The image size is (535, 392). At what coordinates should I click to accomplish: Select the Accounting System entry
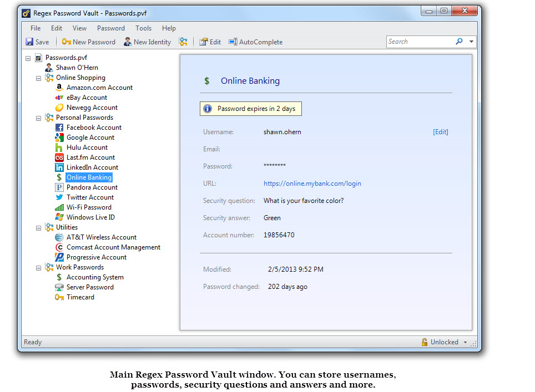coord(95,277)
